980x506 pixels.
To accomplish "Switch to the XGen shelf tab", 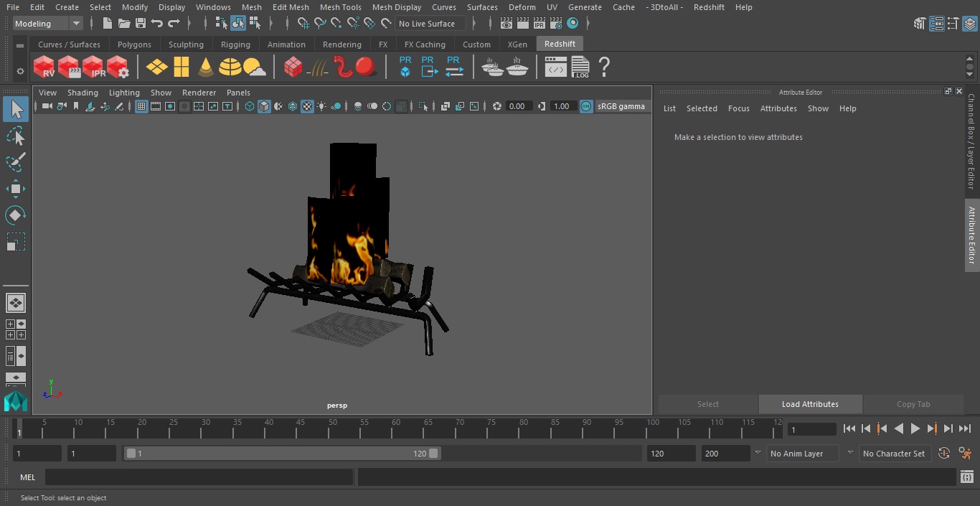I will 517,44.
